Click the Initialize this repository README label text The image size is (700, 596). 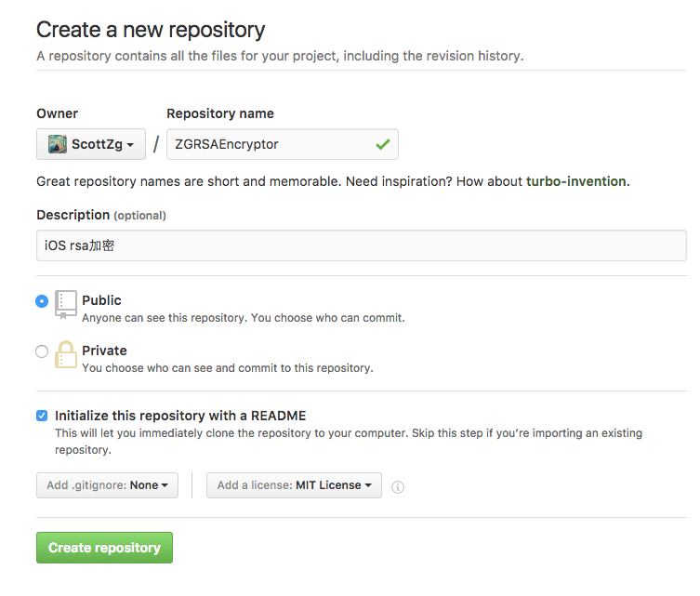(x=180, y=416)
